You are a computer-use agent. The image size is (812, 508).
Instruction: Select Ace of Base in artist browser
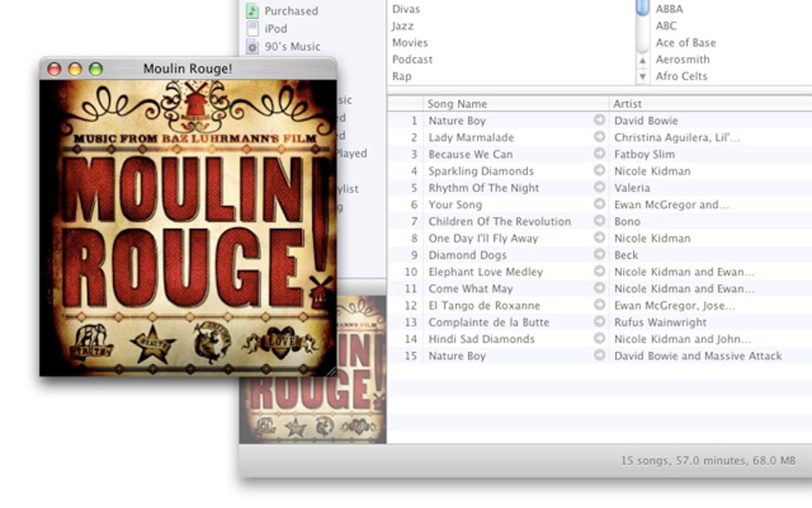[685, 42]
